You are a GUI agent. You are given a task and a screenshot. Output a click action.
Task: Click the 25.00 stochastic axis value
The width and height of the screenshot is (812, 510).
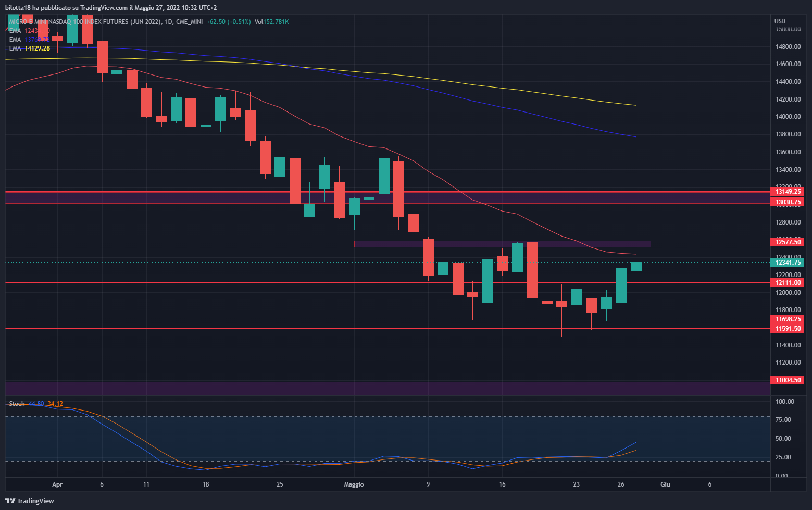(x=783, y=457)
